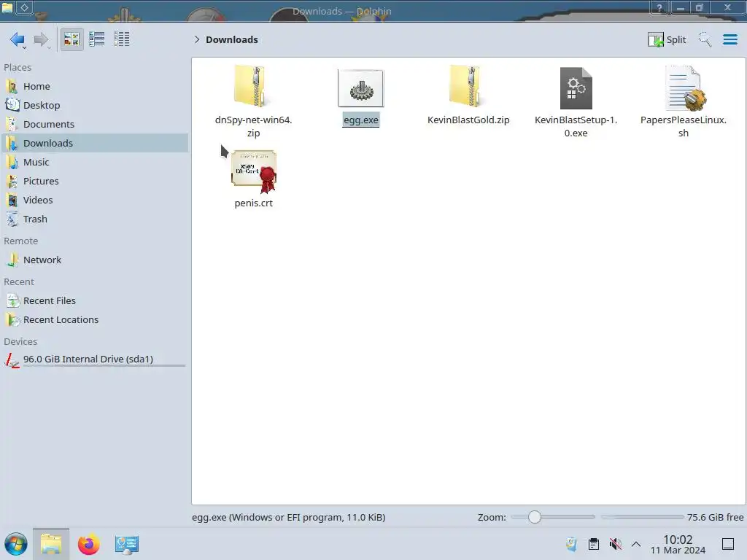This screenshot has width=747, height=560.
Task: Switch to Icons view mode
Action: [71, 39]
